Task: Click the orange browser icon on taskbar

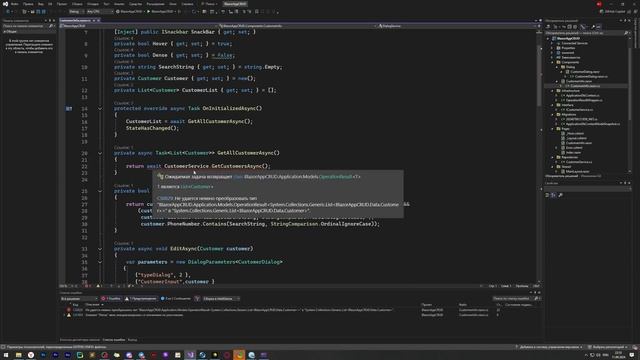Action: tap(239, 355)
